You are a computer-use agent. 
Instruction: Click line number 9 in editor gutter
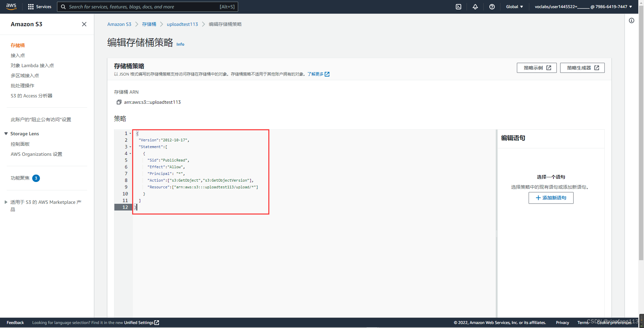(126, 187)
